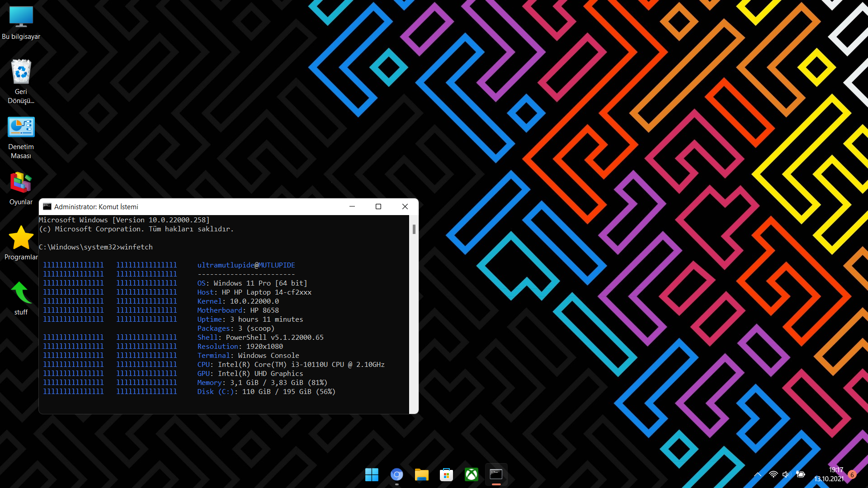Open File Explorer from the taskbar
The image size is (868, 488).
coord(421,474)
